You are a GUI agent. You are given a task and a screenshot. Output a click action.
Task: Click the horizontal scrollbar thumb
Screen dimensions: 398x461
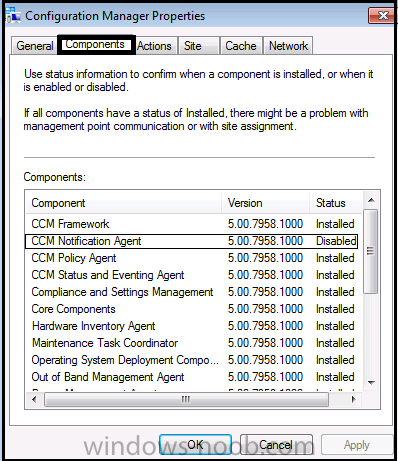(x=186, y=399)
